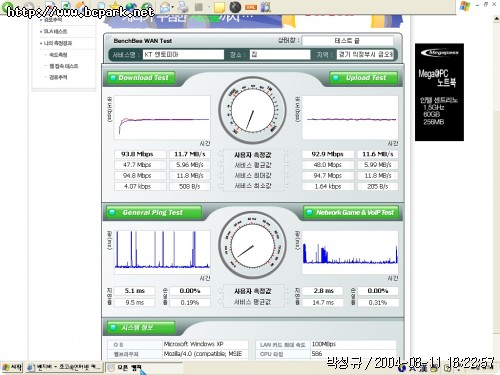This screenshot has width=500, height=375.
Task: Select the 94.8 Mbps service maximum value
Action: [140, 176]
